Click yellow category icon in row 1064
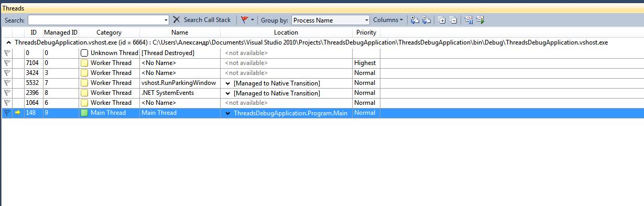The width and height of the screenshot is (644, 206). click(84, 103)
